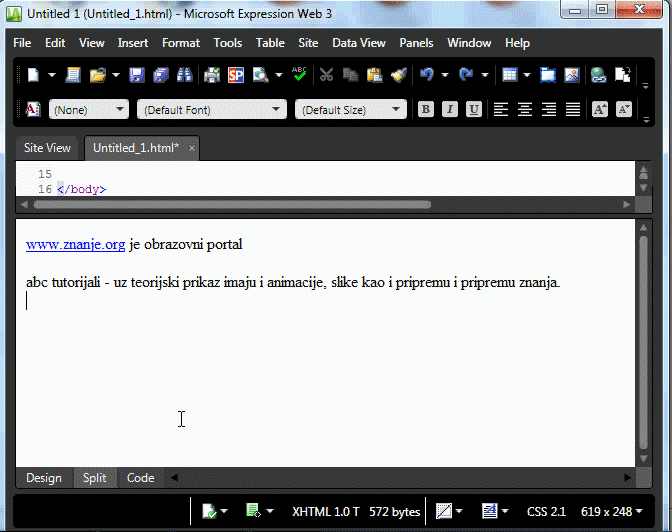The height and width of the screenshot is (532, 672).
Task: Toggle Bold formatting
Action: [426, 109]
